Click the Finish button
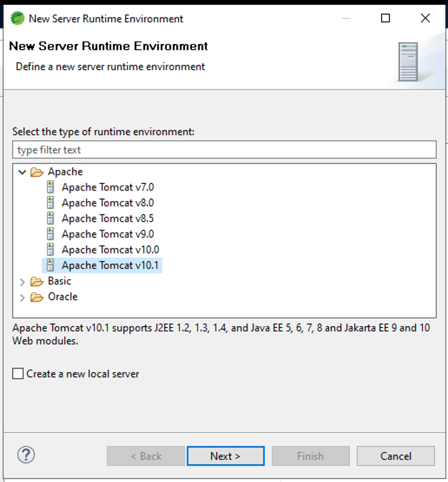The width and height of the screenshot is (448, 482). (310, 456)
